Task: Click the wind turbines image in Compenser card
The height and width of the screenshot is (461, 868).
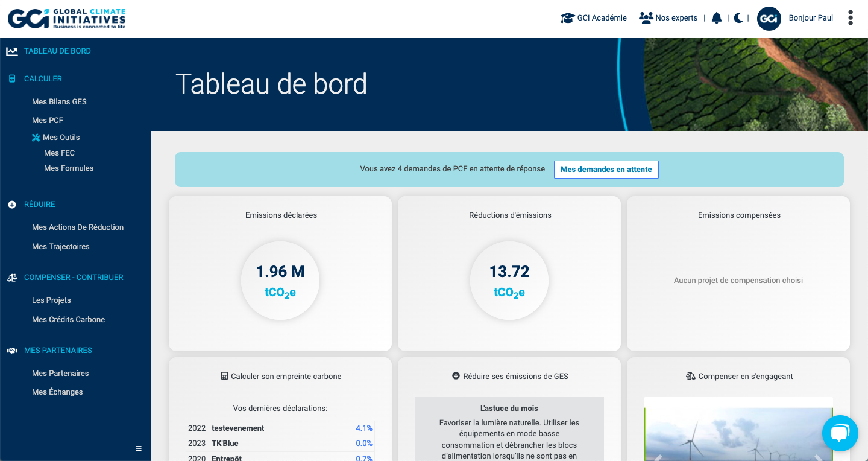Action: click(738, 434)
